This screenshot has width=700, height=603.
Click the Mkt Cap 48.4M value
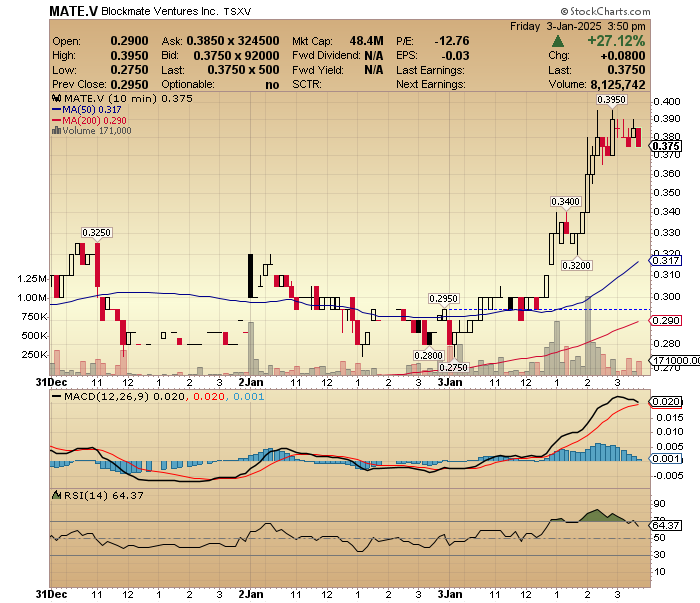click(x=366, y=41)
